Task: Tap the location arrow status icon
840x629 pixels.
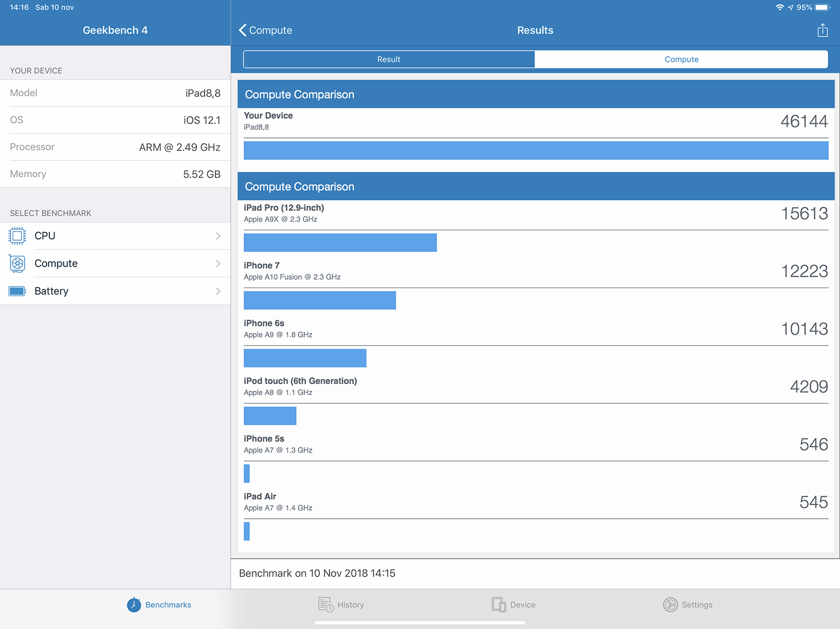Action: [791, 7]
